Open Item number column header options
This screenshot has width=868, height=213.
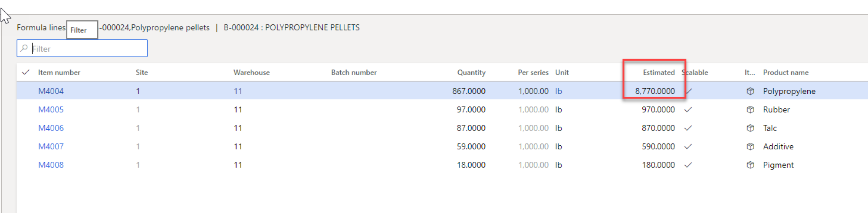pyautogui.click(x=59, y=72)
